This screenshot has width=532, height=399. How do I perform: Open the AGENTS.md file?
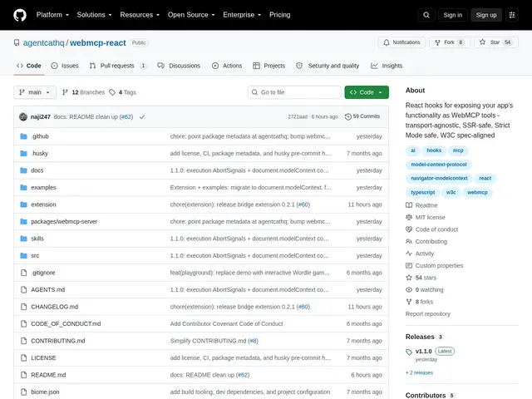pos(48,290)
